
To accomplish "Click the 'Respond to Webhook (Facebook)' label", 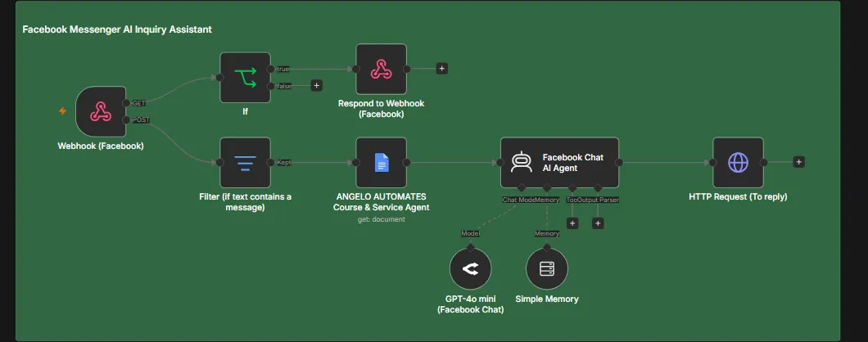I will (381, 109).
